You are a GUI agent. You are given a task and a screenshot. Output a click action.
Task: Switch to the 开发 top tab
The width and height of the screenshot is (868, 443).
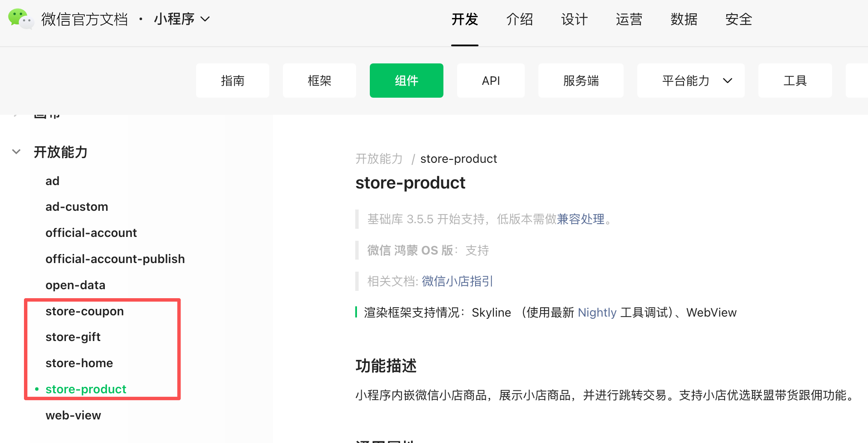point(465,19)
